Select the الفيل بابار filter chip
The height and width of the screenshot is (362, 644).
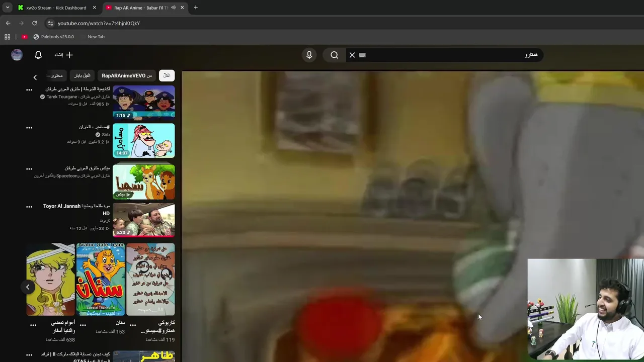pyautogui.click(x=82, y=76)
